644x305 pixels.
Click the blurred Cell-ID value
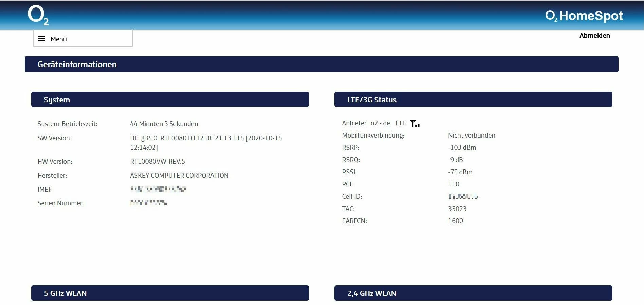(x=463, y=197)
